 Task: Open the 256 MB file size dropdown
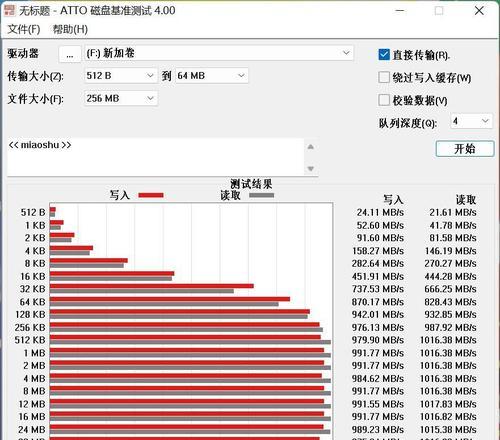pyautogui.click(x=121, y=98)
